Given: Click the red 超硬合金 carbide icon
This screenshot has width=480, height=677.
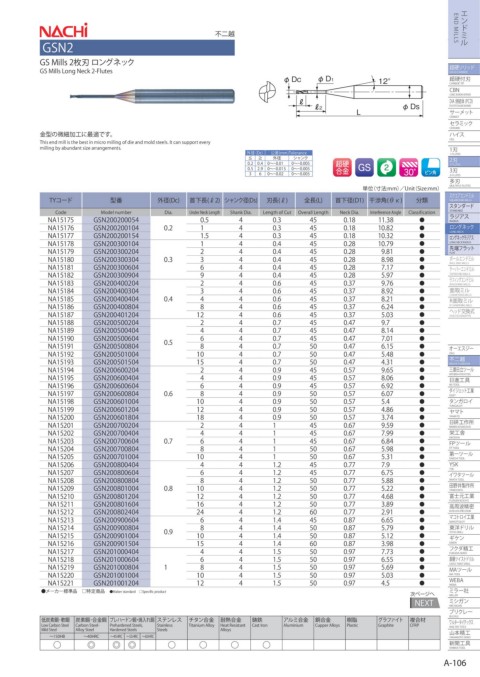Looking at the screenshot, I should point(342,167).
